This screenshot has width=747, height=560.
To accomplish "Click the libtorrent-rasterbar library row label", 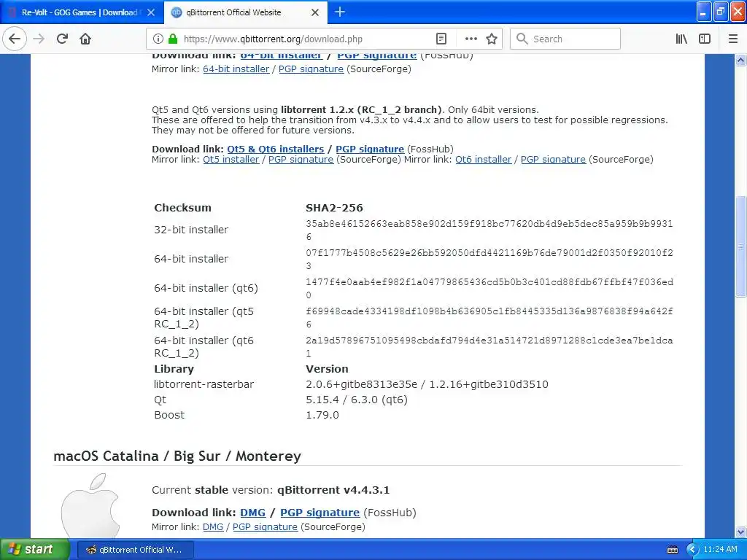I will (x=204, y=384).
